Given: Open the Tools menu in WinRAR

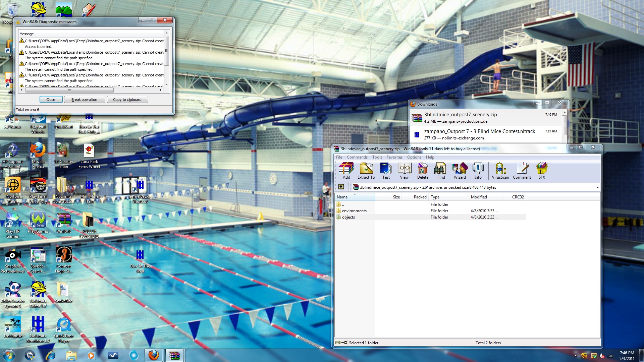Looking at the screenshot, I should (x=377, y=157).
